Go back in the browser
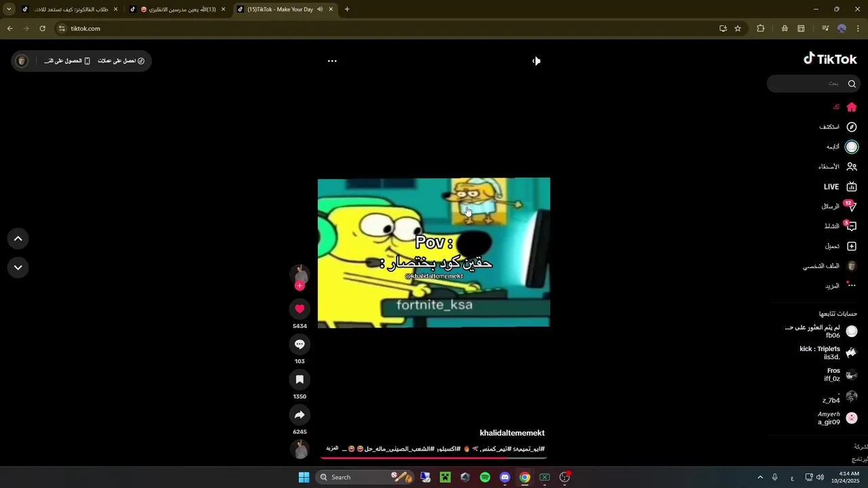Viewport: 868px width, 488px height. [x=9, y=28]
